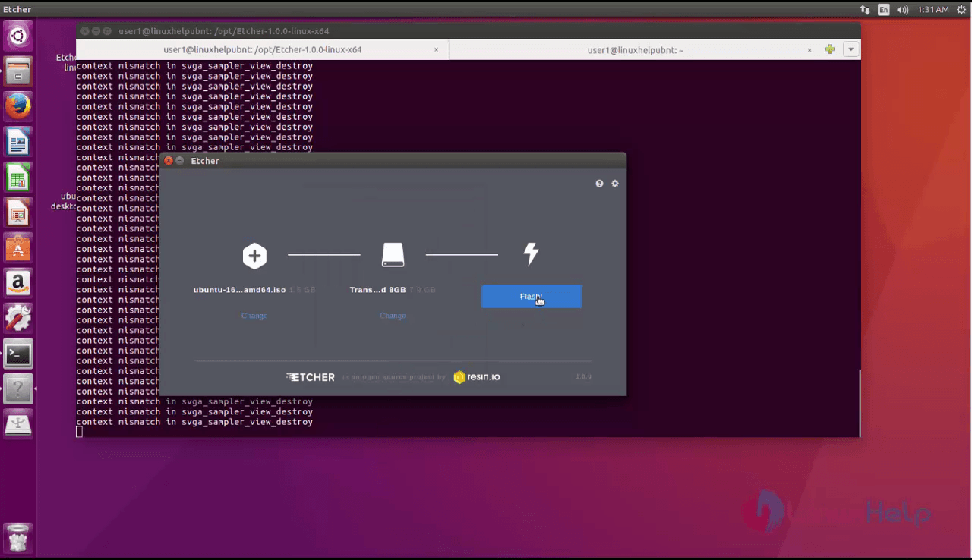Open Ubuntu Software from the launcher
This screenshot has width=972, height=560.
(x=18, y=248)
